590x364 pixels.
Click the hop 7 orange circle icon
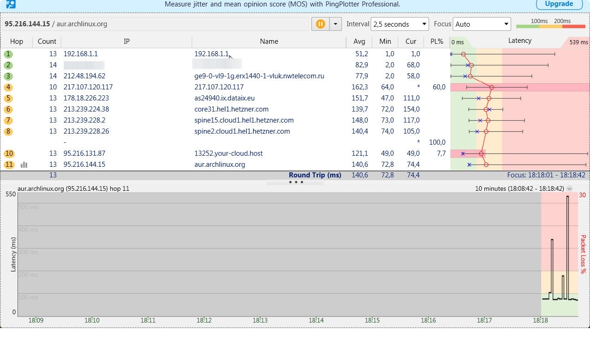pos(8,120)
